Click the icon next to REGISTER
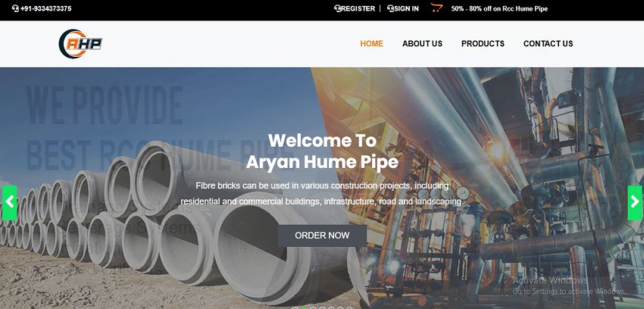 tap(338, 8)
